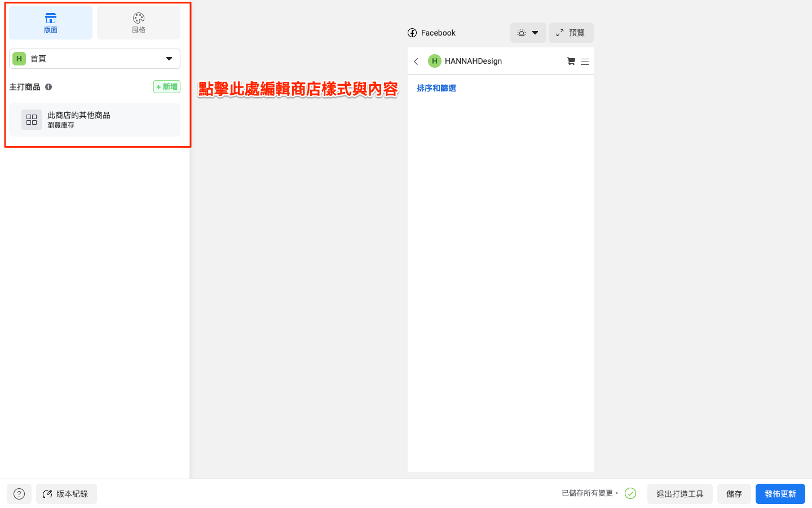Click the 瀏覽庫存 subtitle text

pos(61,125)
